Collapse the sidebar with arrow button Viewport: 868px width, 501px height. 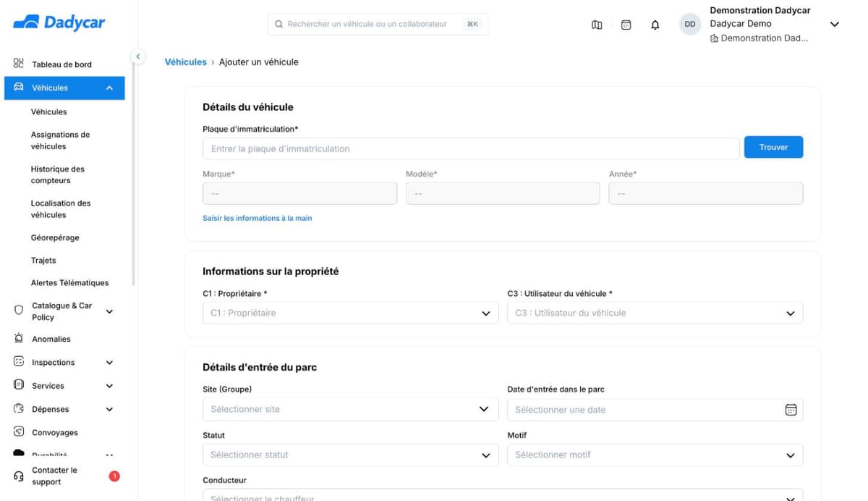(x=137, y=56)
